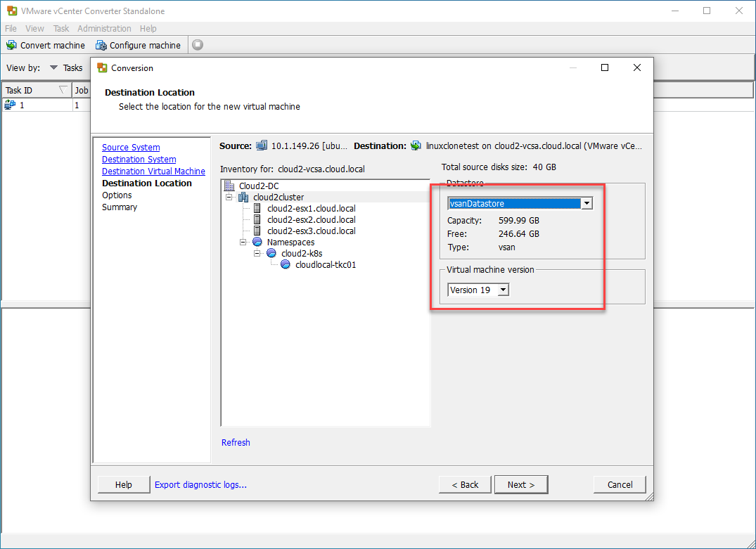Open the File menu
Image resolution: width=756 pixels, height=549 pixels.
[11, 29]
